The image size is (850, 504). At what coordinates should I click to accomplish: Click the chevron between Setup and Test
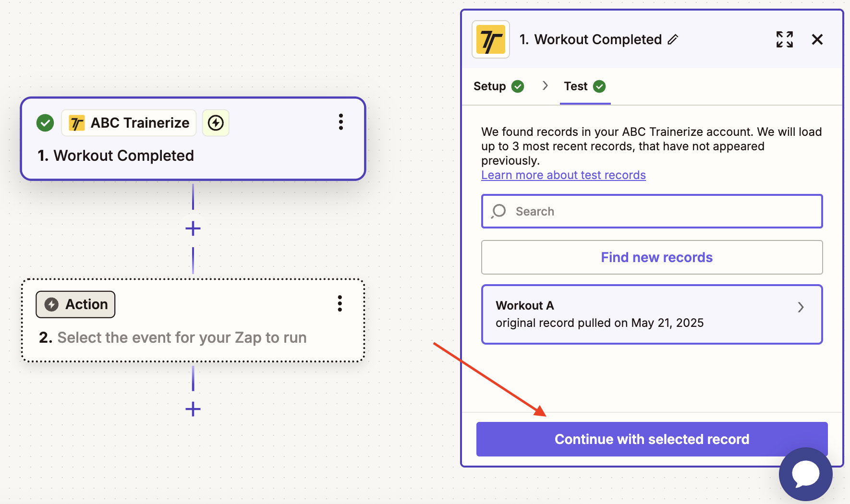point(545,85)
